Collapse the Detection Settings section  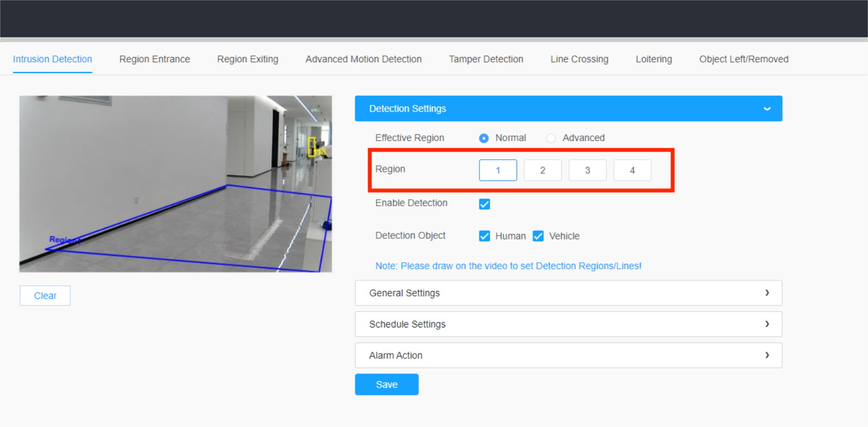tap(569, 108)
